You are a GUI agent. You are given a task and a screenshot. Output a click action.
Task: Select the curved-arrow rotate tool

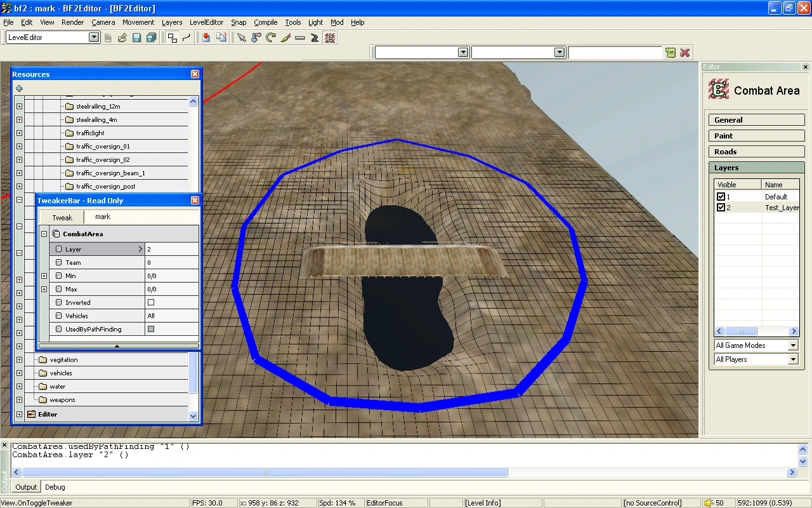[x=271, y=37]
